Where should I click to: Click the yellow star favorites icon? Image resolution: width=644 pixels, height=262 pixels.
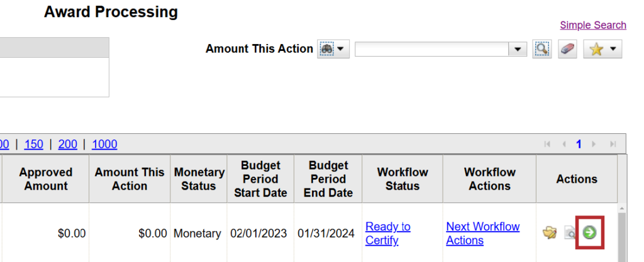[x=596, y=49]
